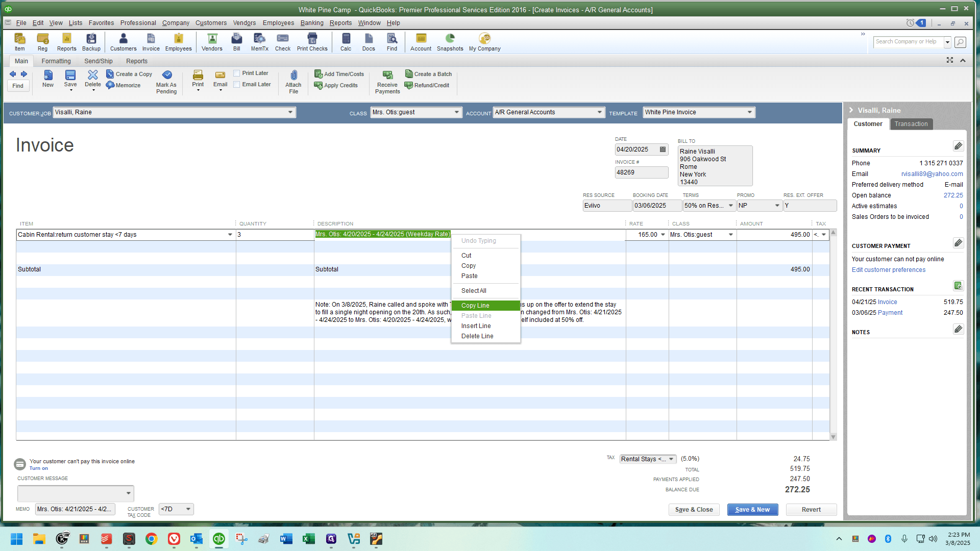Open the Bill entry icon
Screen dimensions: 980x551
coord(237,42)
